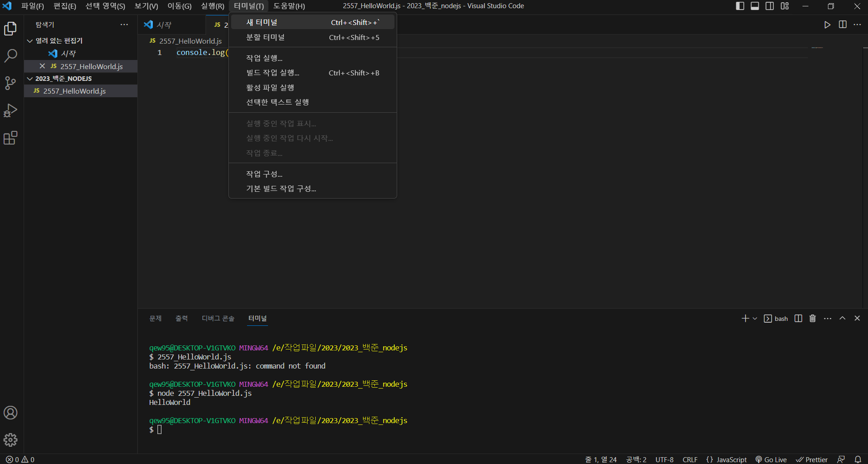
Task: Open the Source Control view icon
Action: (x=10, y=83)
